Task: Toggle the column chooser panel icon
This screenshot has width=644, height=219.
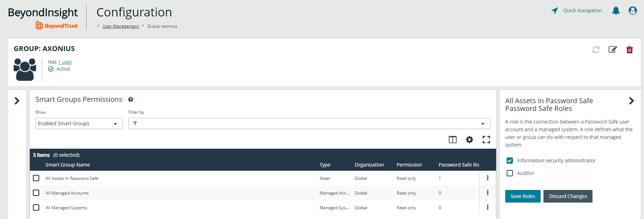Action: pyautogui.click(x=453, y=140)
